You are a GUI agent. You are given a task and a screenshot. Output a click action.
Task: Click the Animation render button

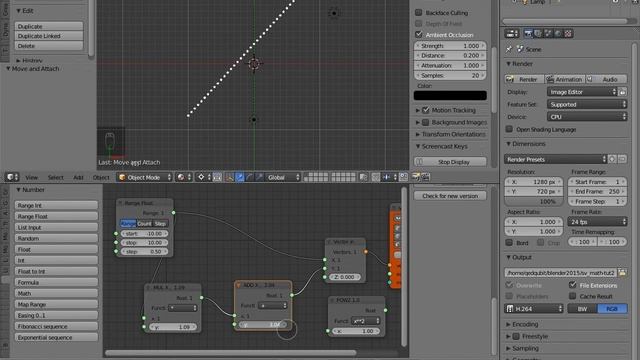(565, 79)
